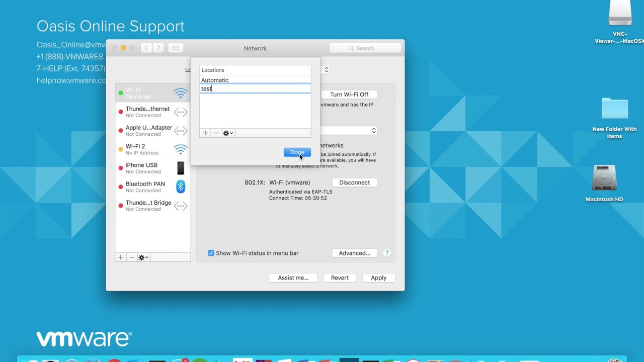This screenshot has width=644, height=362.
Task: Click the Revert button
Action: tap(340, 278)
